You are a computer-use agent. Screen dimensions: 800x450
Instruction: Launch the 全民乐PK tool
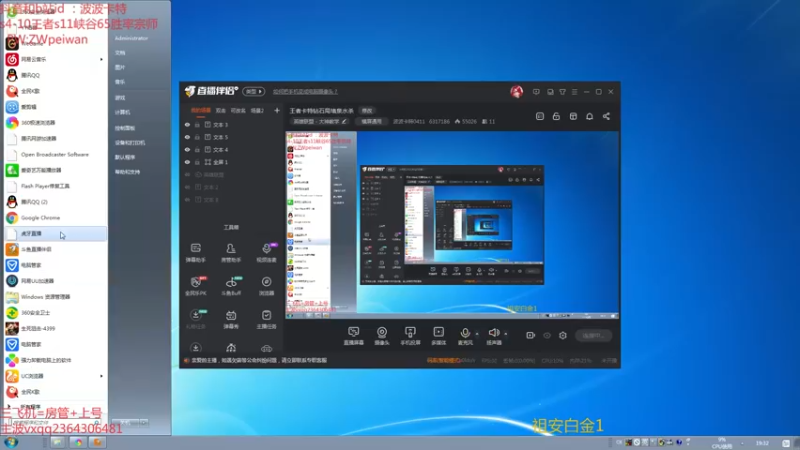pyautogui.click(x=195, y=286)
